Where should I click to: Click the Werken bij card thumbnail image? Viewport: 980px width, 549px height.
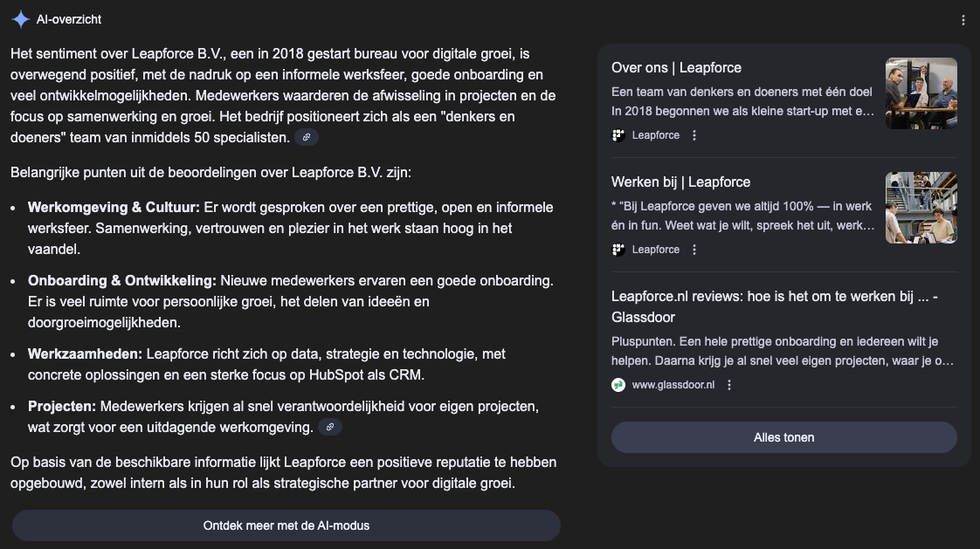coord(921,207)
